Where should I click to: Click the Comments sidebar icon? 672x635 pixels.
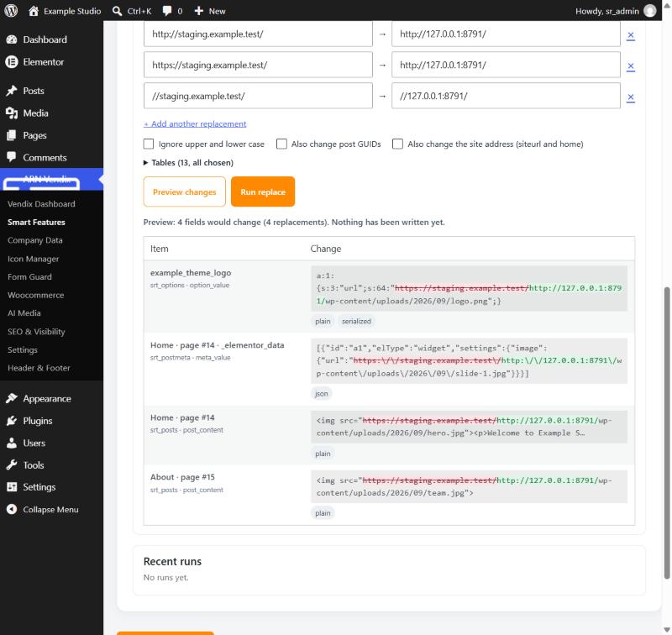pos(12,157)
